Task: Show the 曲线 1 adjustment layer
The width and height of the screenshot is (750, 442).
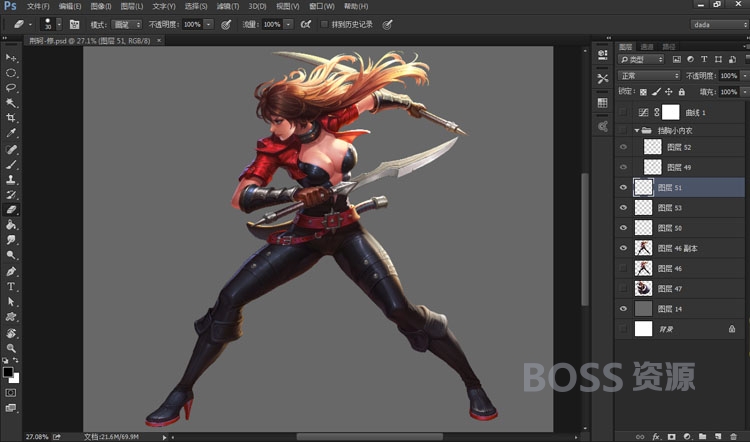Action: tap(623, 112)
